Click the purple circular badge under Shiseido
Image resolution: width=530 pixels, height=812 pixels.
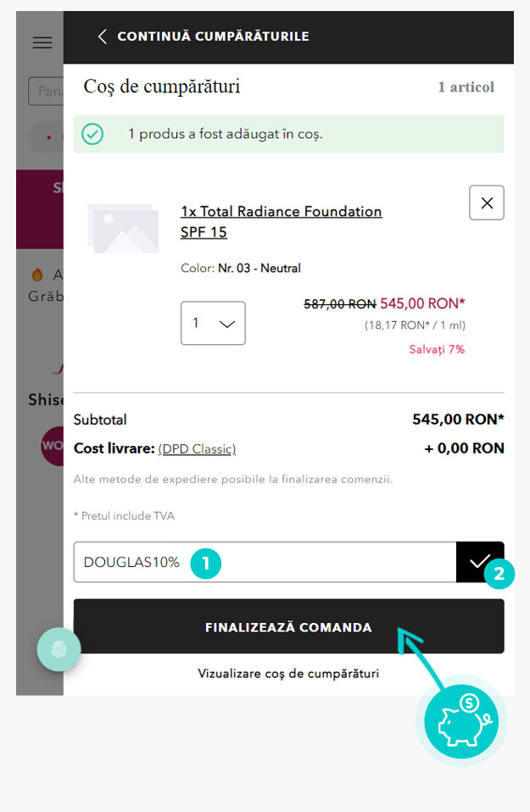[52, 447]
